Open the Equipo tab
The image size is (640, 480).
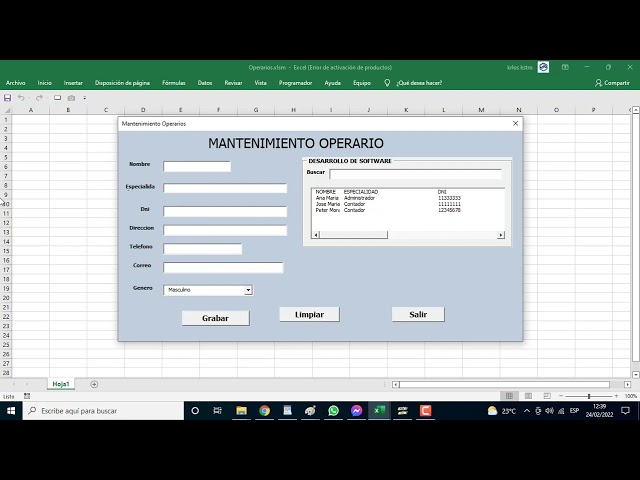click(362, 83)
